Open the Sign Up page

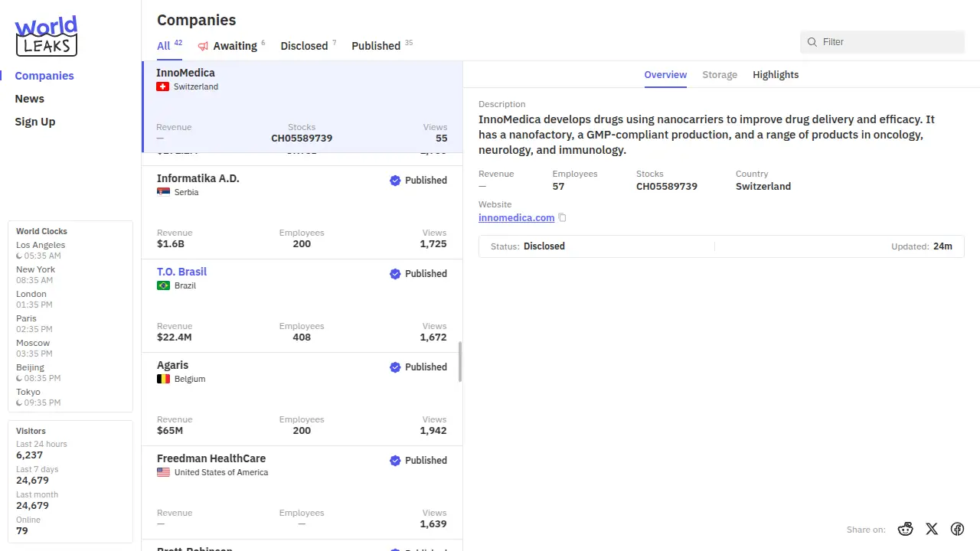point(35,122)
